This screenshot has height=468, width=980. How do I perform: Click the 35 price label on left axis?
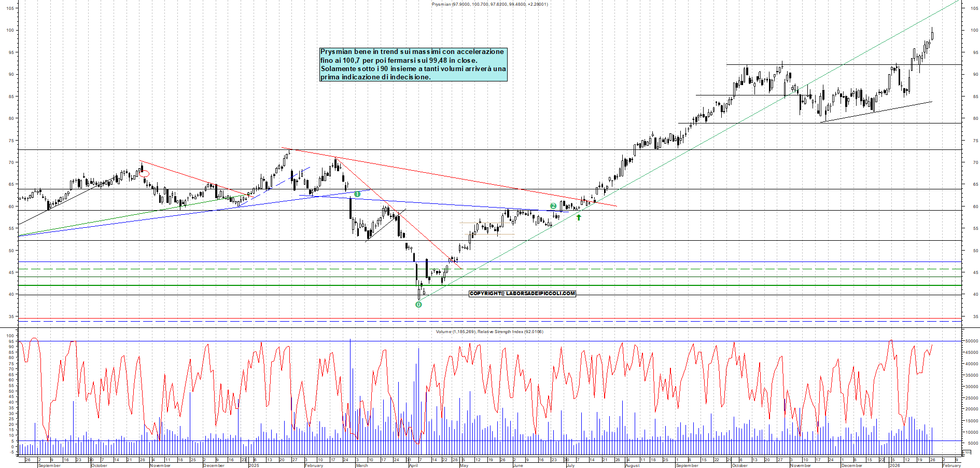click(x=10, y=316)
